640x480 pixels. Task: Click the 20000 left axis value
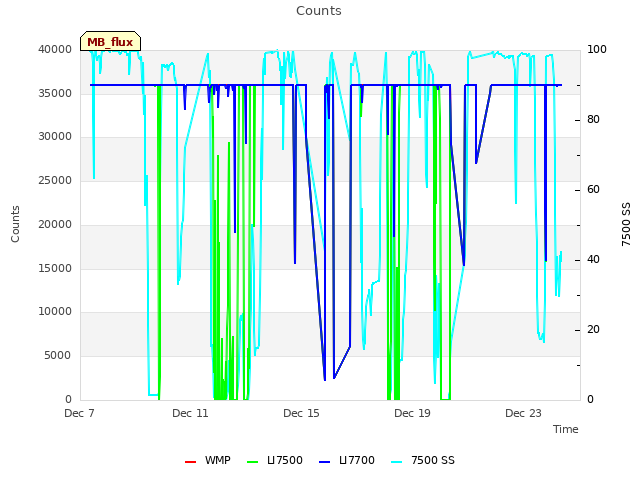[x=55, y=224]
